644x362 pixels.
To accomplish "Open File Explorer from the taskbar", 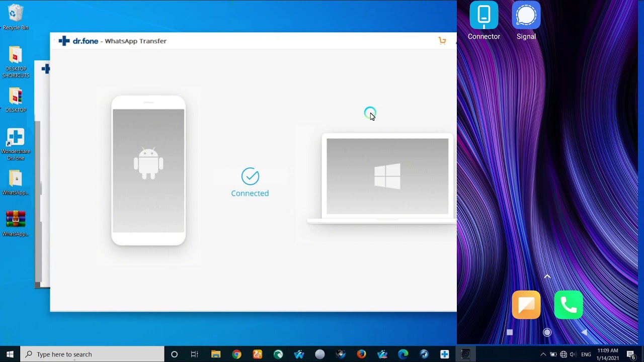I will click(x=216, y=354).
